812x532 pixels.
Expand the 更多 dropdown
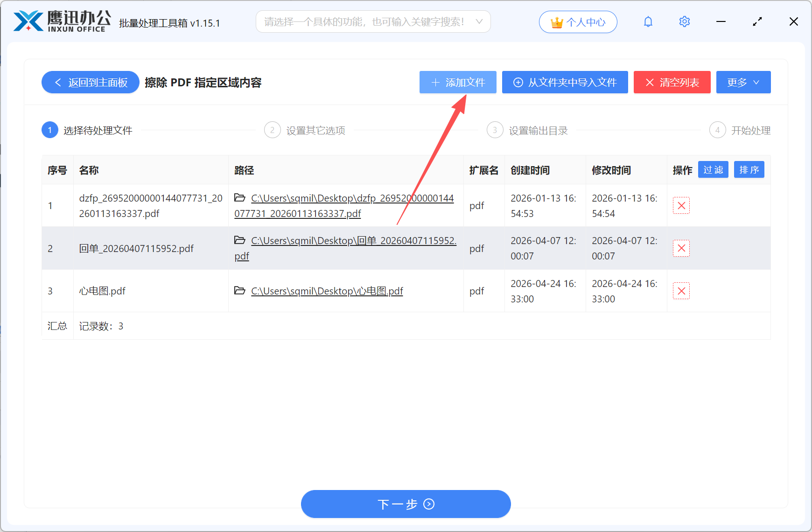coord(743,82)
